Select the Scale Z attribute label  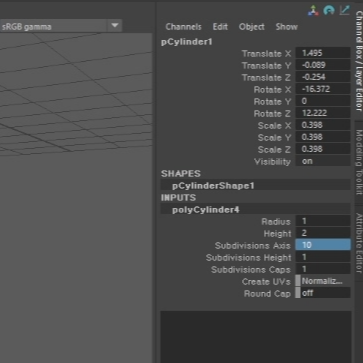click(274, 150)
